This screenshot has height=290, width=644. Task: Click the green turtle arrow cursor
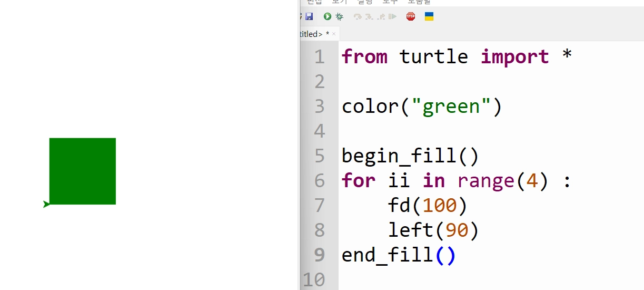(46, 204)
